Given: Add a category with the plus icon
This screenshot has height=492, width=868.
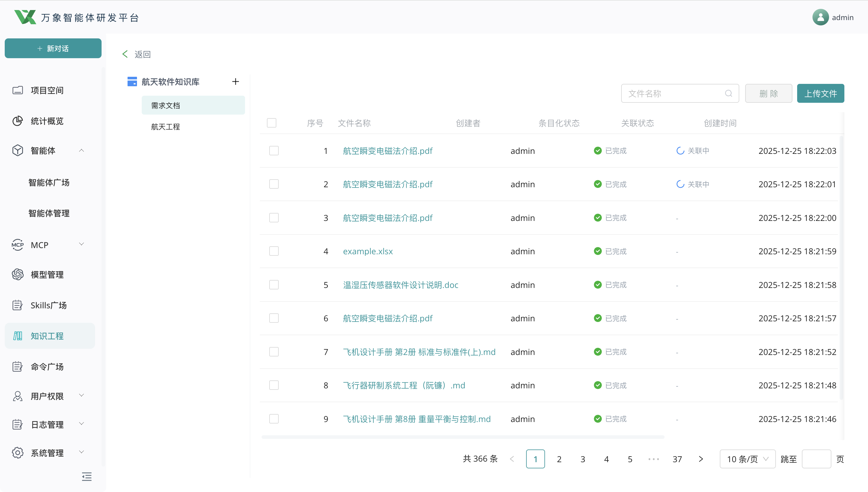Looking at the screenshot, I should (x=236, y=82).
